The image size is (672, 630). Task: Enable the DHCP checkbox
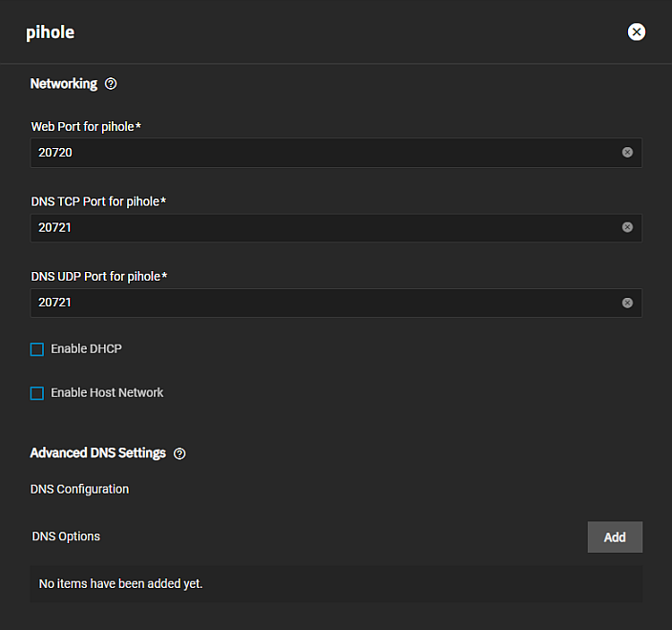coord(37,349)
